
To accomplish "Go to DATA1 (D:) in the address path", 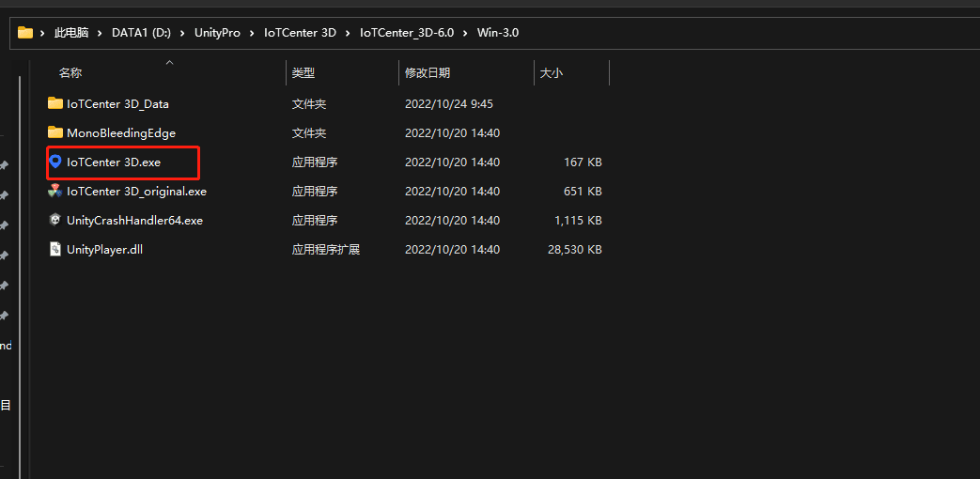I will (x=141, y=33).
